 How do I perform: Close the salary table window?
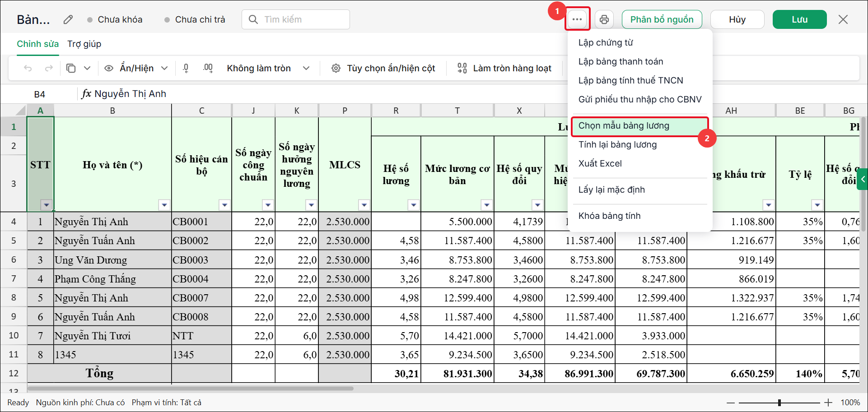point(843,19)
